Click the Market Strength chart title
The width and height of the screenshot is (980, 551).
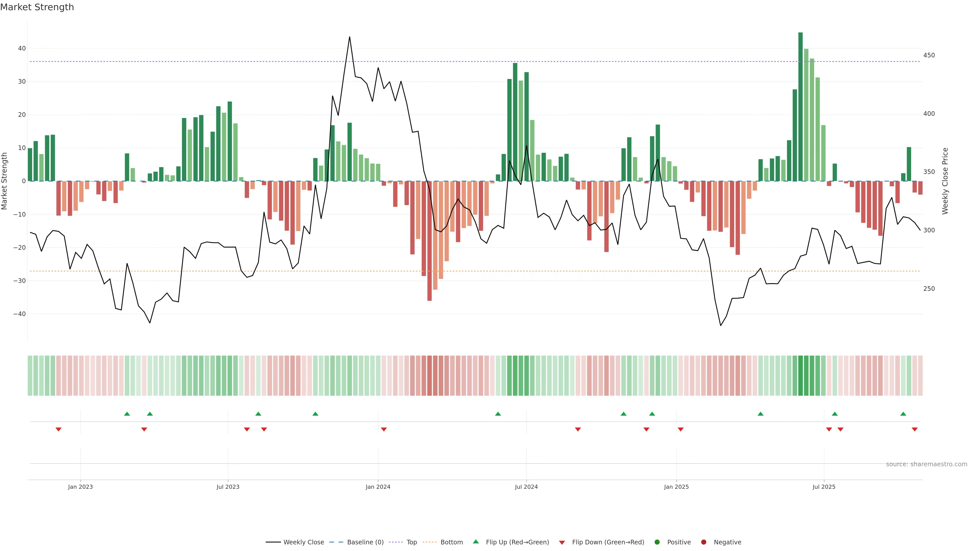37,7
